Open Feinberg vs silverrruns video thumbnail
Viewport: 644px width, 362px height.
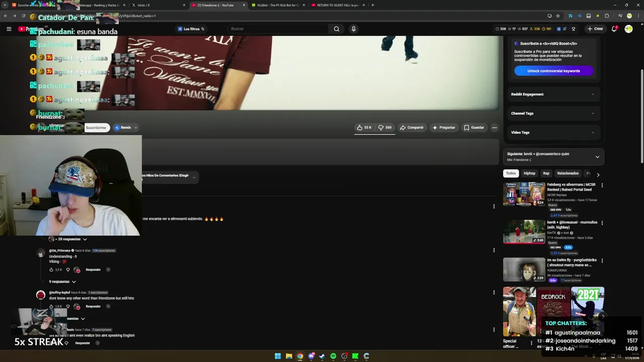[524, 194]
